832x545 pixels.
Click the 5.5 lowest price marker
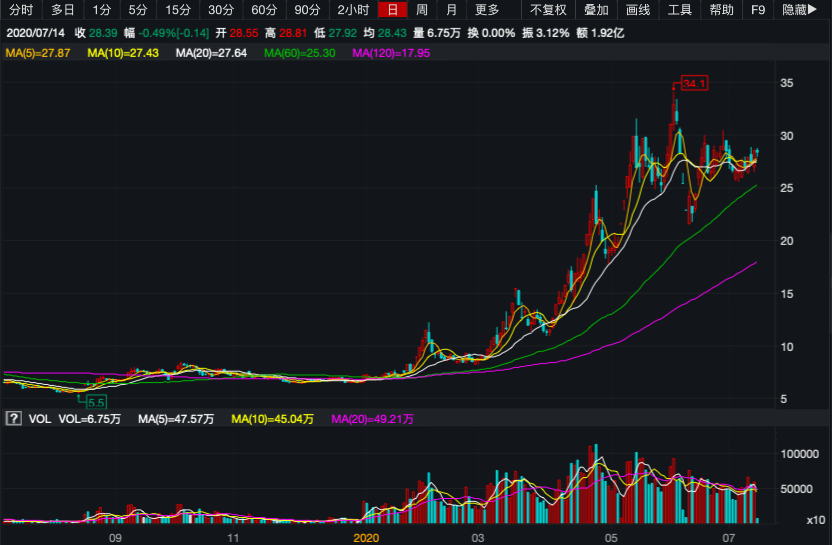click(x=96, y=402)
